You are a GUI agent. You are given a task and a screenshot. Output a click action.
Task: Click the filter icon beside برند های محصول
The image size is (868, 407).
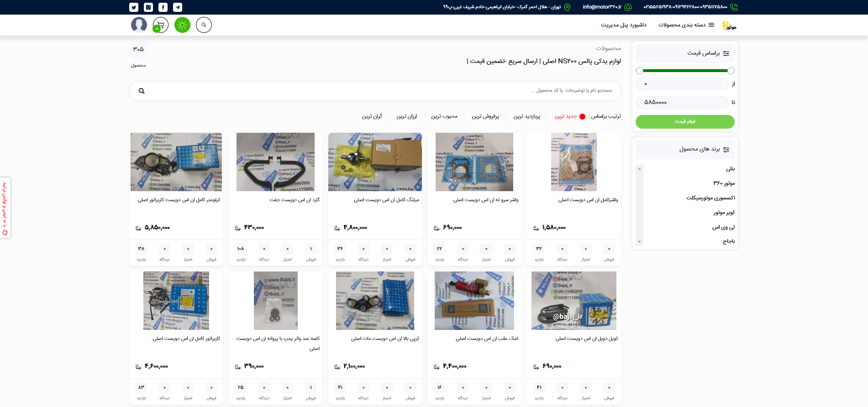(726, 150)
